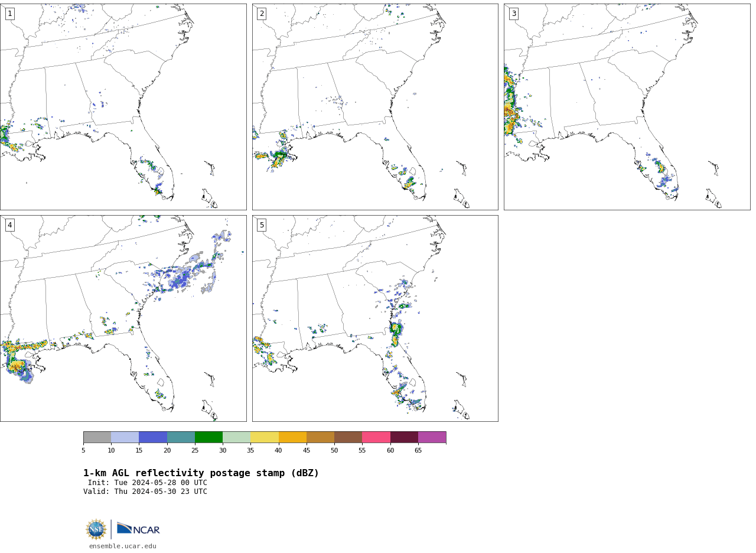
Task: Click the pale green 30-35 dBZ swatch
Action: (x=237, y=437)
